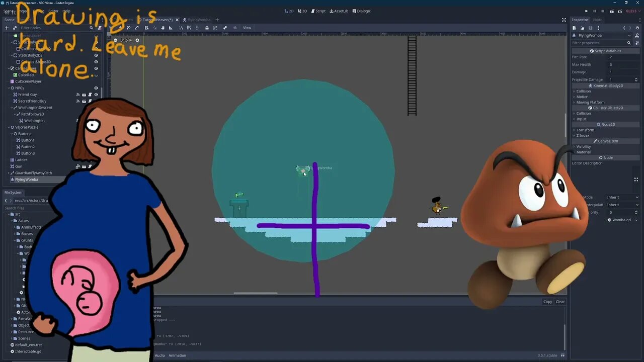Open the Node tab beside Inspector

click(598, 20)
